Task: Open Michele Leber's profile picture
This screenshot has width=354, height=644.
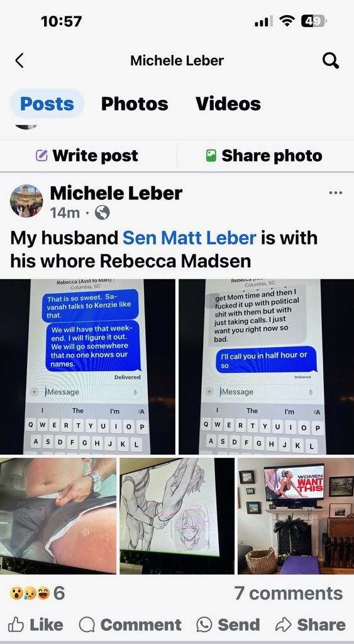Action: (26, 201)
